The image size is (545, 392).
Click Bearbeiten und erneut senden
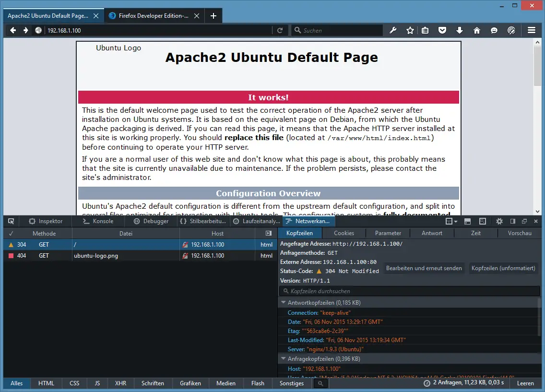tap(424, 268)
